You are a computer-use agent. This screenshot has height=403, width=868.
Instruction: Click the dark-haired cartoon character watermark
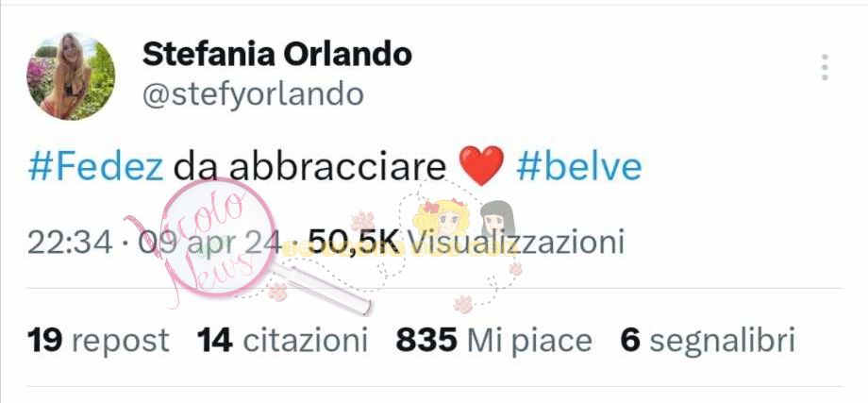497,220
